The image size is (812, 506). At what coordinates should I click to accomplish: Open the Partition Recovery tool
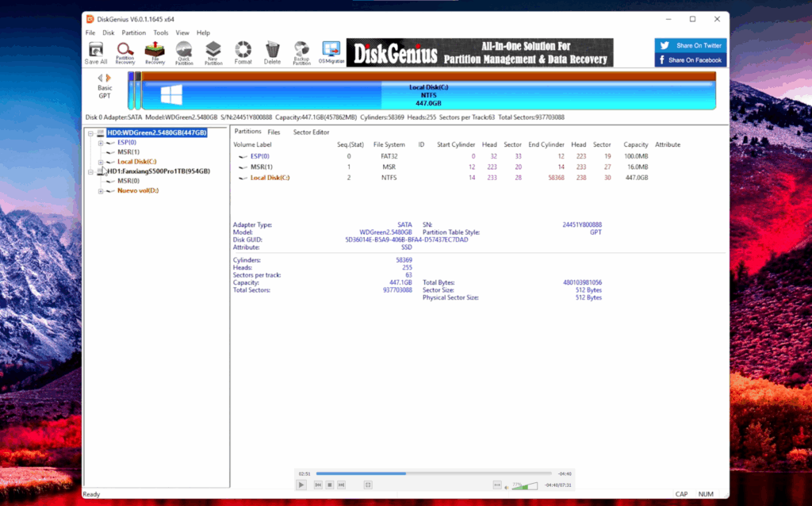pos(124,53)
